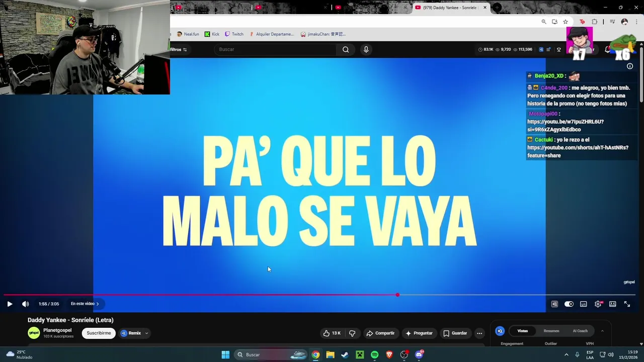This screenshot has width=644, height=362.
Task: Click the info circle icon on video
Action: point(630,66)
